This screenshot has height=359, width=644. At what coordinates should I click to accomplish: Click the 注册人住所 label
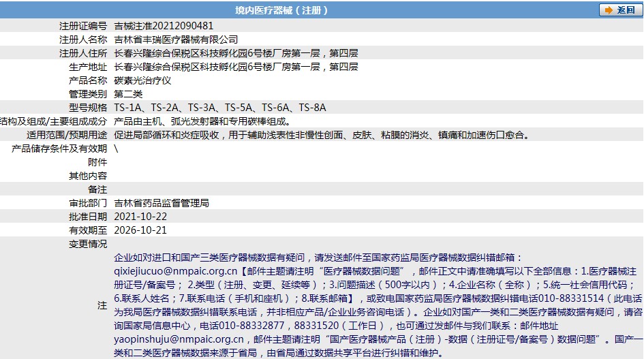point(83,53)
